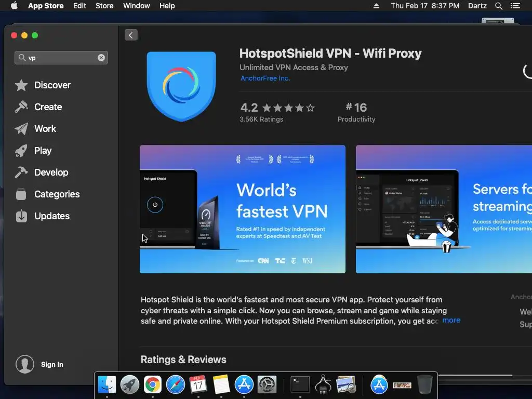Click the Develop hammer icon

pos(21,172)
